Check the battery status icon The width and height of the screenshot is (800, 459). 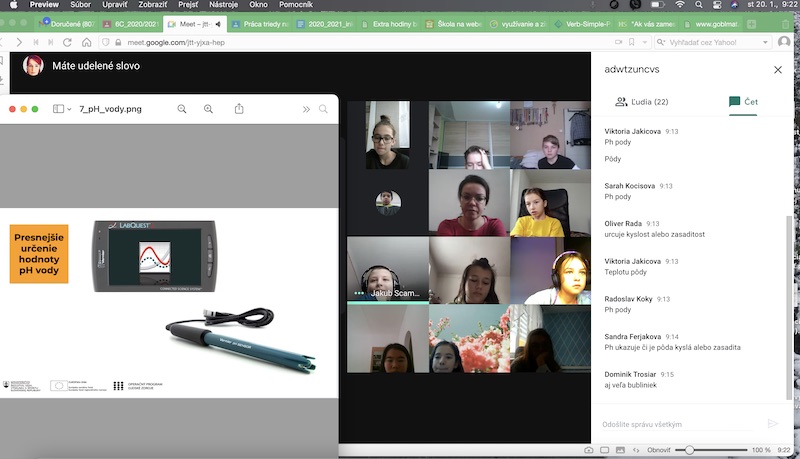tap(658, 5)
